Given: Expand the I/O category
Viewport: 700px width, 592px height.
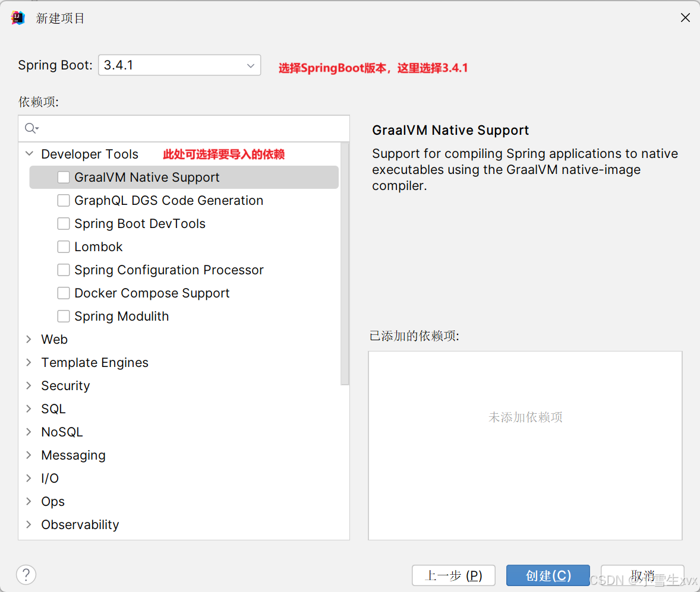Looking at the screenshot, I should click(x=29, y=478).
